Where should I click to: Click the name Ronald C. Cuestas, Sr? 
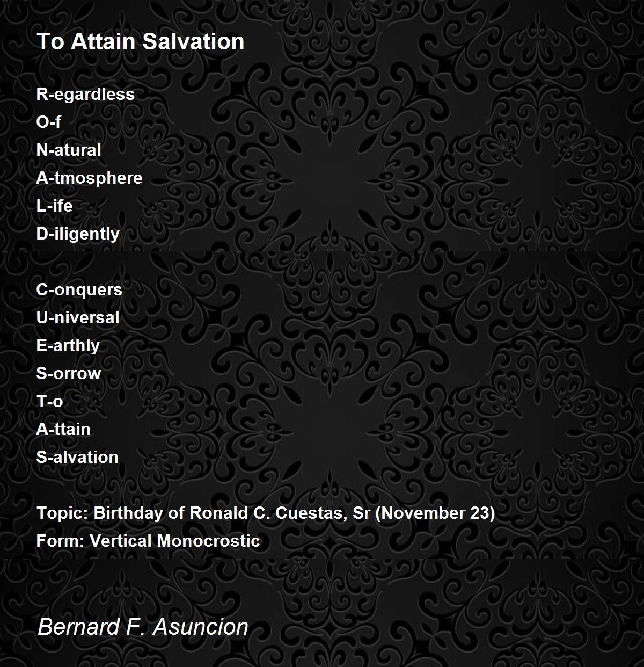click(x=280, y=513)
